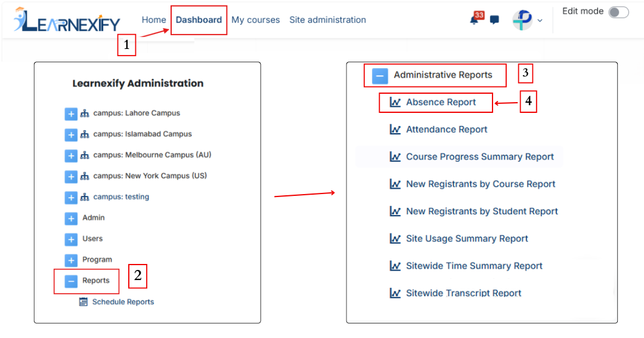The width and height of the screenshot is (644, 338).
Task: Open the user menu dropdown arrow
Action: (540, 20)
